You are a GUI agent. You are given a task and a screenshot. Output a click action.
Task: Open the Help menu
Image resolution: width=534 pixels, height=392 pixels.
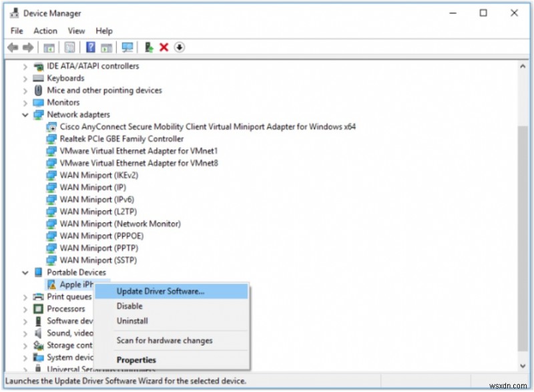[x=104, y=31]
